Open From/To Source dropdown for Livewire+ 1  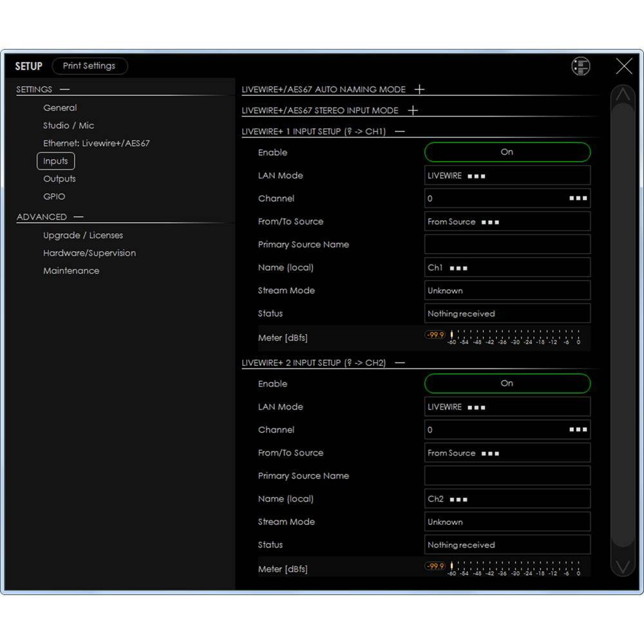(x=507, y=222)
